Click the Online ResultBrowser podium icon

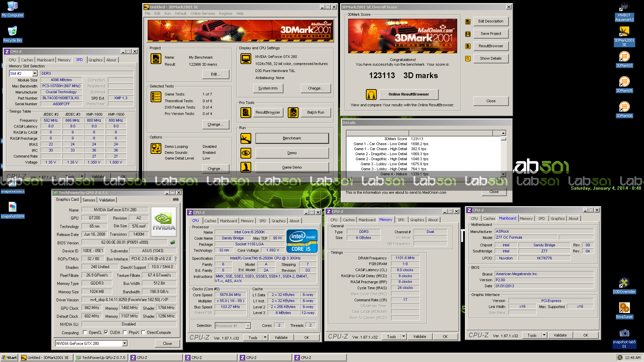tap(371, 95)
